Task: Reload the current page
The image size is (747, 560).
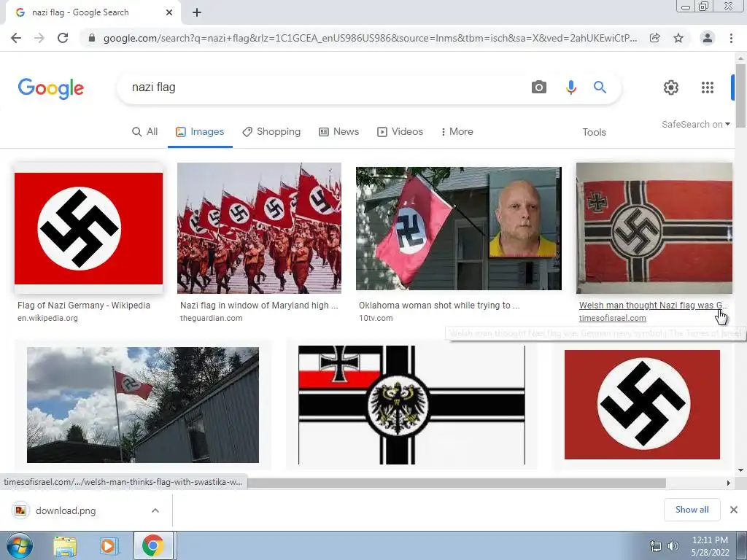Action: coord(63,38)
